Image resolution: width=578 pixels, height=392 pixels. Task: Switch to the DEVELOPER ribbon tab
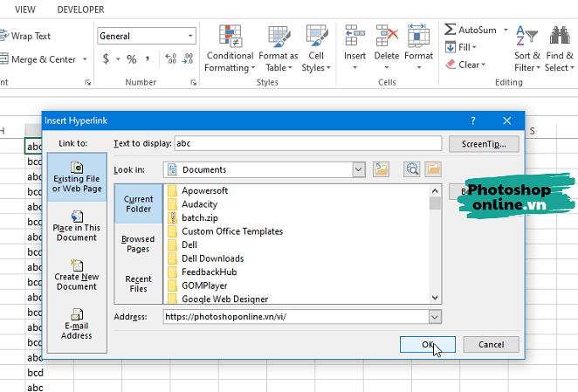point(80,10)
